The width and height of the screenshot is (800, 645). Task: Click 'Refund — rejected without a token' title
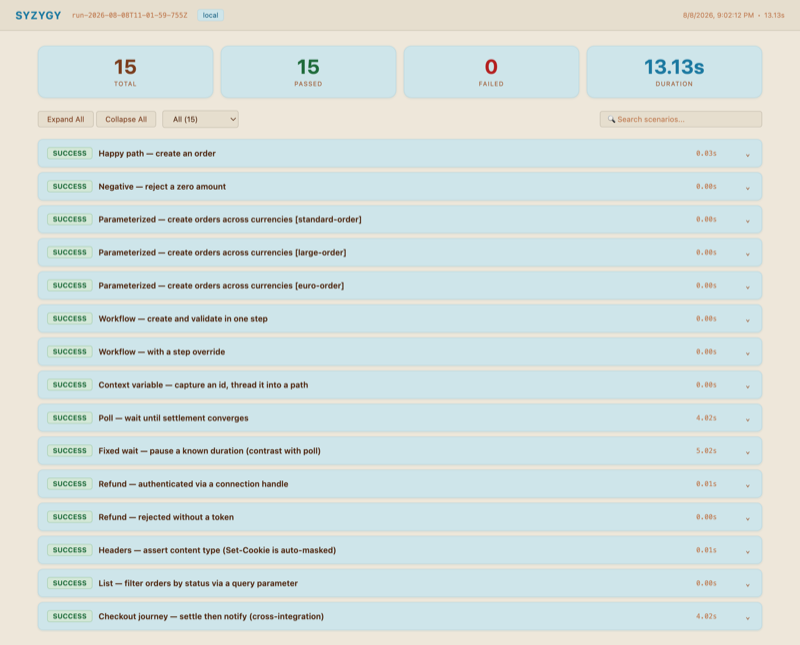(x=166, y=517)
